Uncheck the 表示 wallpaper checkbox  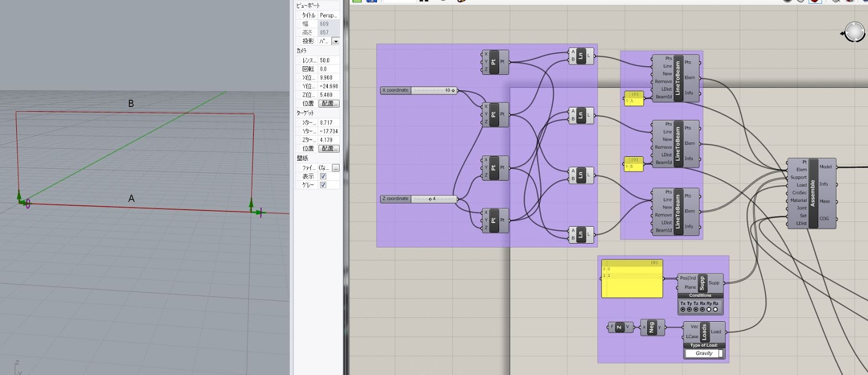323,176
